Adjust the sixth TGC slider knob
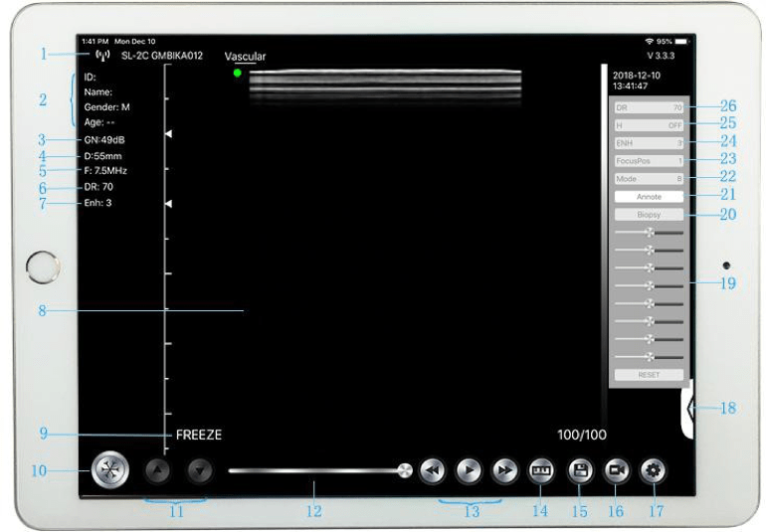Image resolution: width=766 pixels, height=532 pixels. (650, 321)
